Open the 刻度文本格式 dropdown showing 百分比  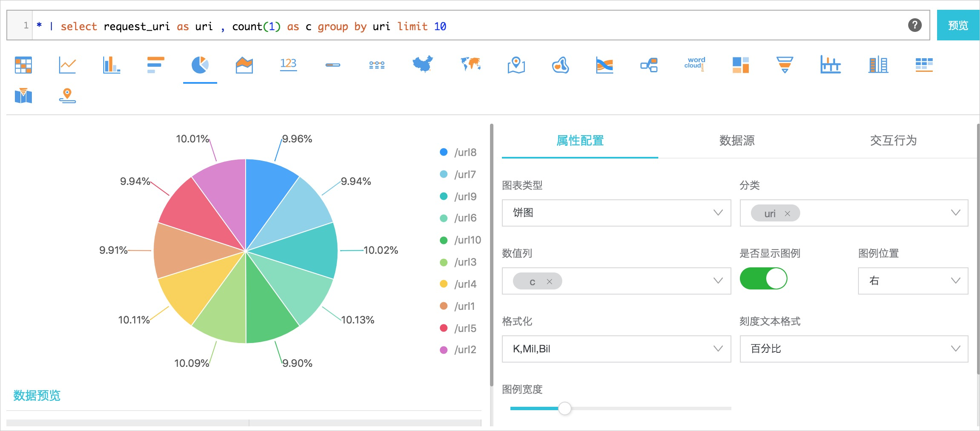tap(854, 349)
